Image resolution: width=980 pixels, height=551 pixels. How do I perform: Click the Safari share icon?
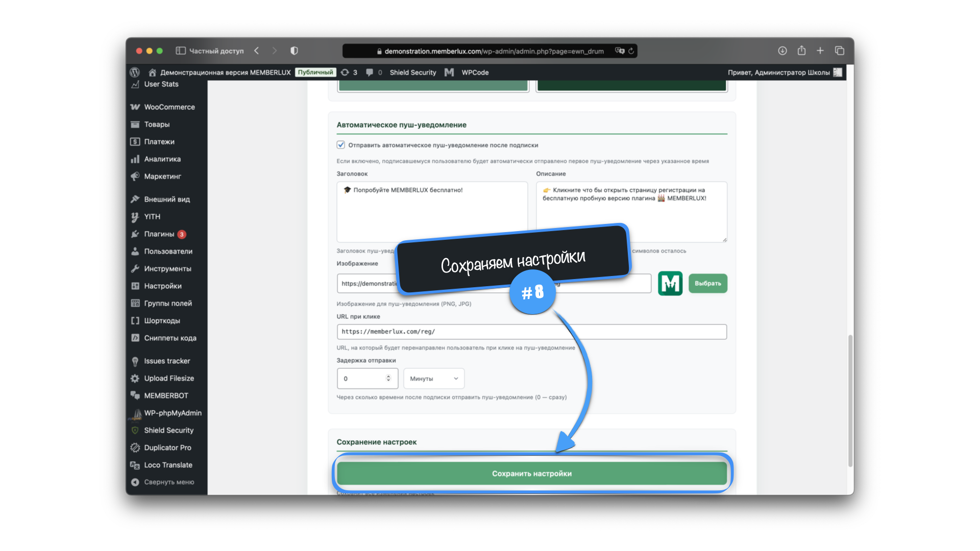(x=801, y=51)
